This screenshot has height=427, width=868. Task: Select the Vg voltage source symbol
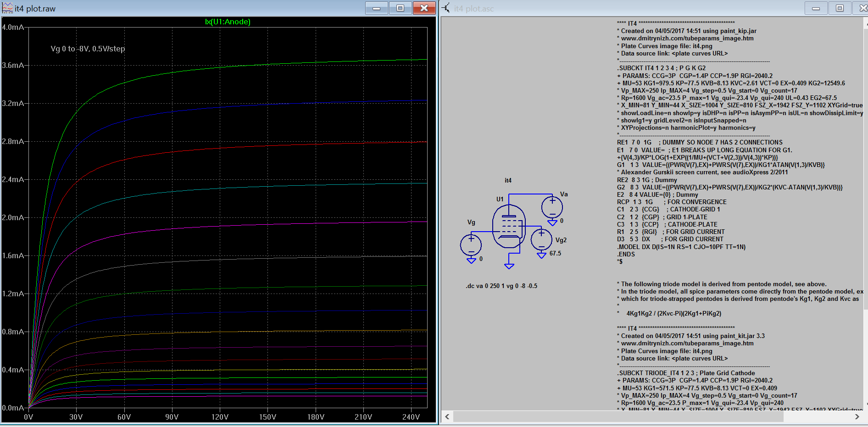[471, 245]
